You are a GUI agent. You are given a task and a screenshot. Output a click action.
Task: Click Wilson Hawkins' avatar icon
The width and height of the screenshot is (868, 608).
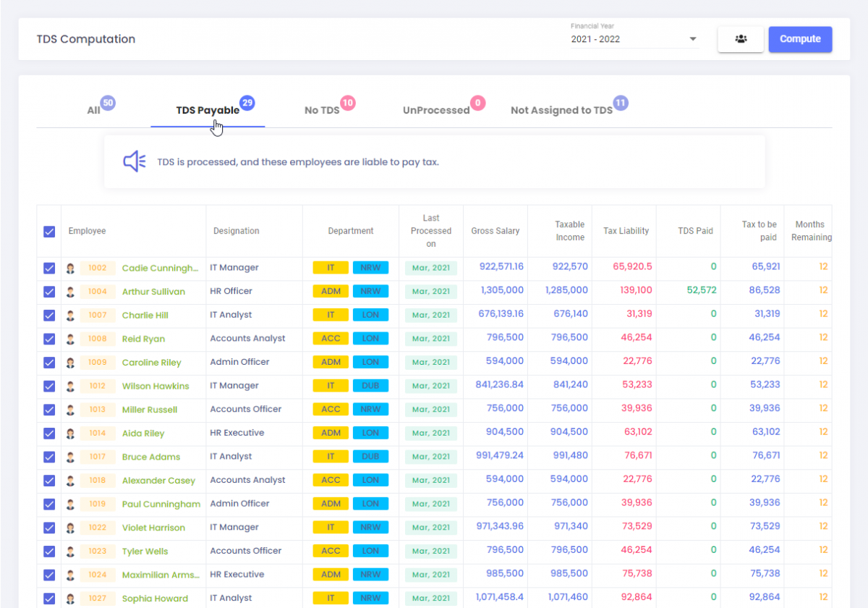coord(70,387)
